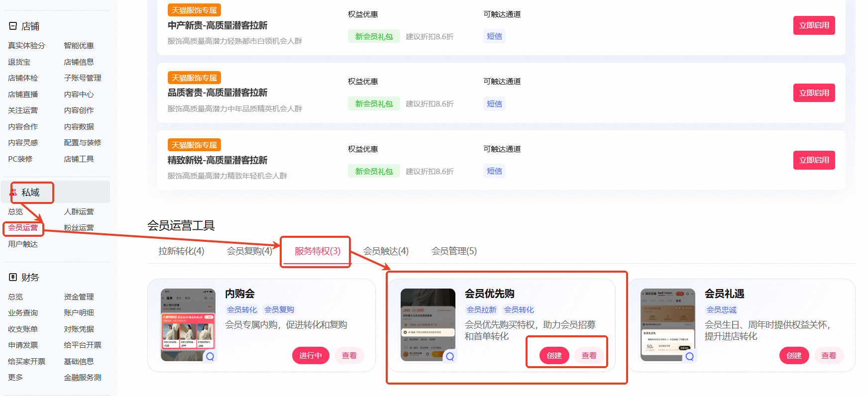
Task: Select the 服务特权(3) tab
Action: (318, 251)
